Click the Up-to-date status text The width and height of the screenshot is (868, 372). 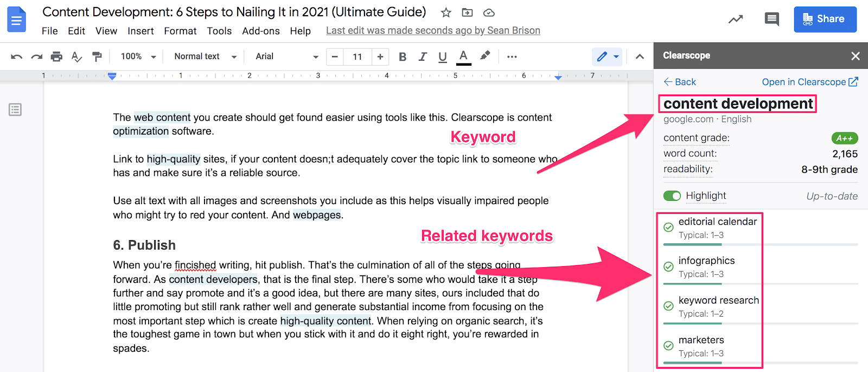pyautogui.click(x=832, y=196)
